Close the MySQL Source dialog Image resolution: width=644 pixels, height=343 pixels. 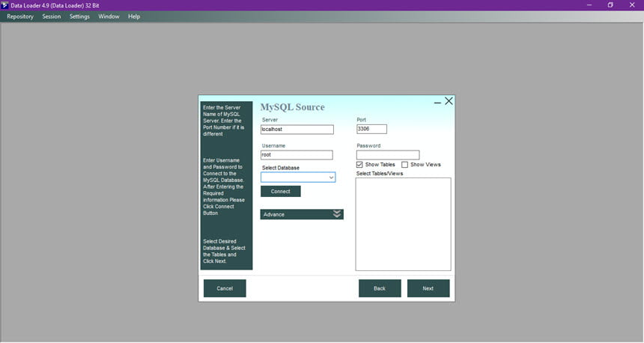(449, 101)
